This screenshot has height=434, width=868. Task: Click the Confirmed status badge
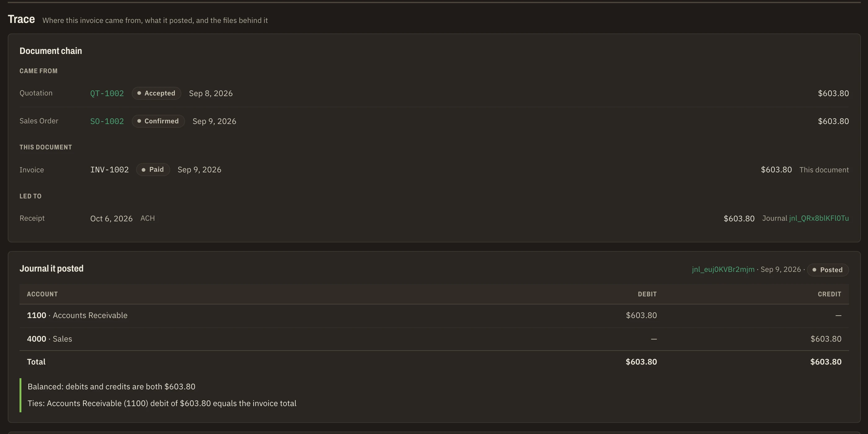click(x=158, y=121)
